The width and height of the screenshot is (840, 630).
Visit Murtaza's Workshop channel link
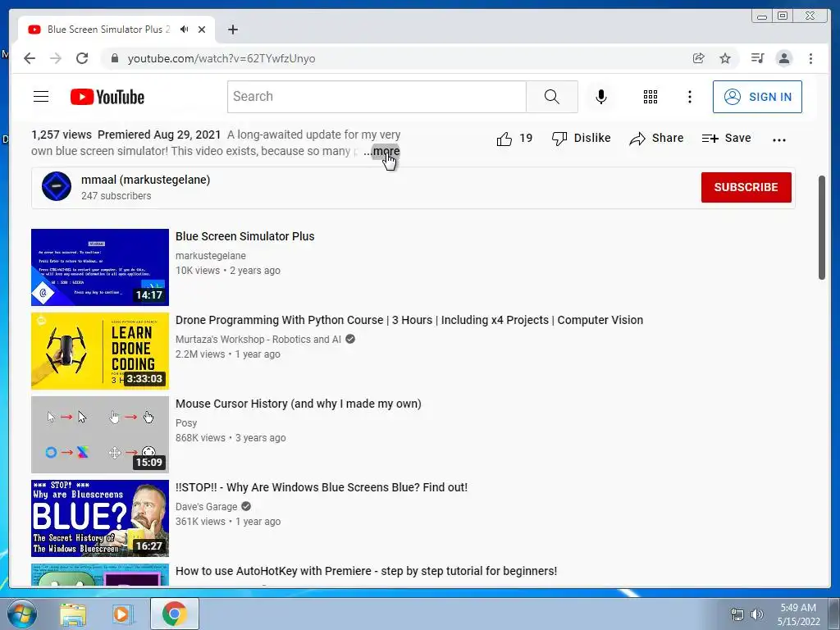[258, 339]
